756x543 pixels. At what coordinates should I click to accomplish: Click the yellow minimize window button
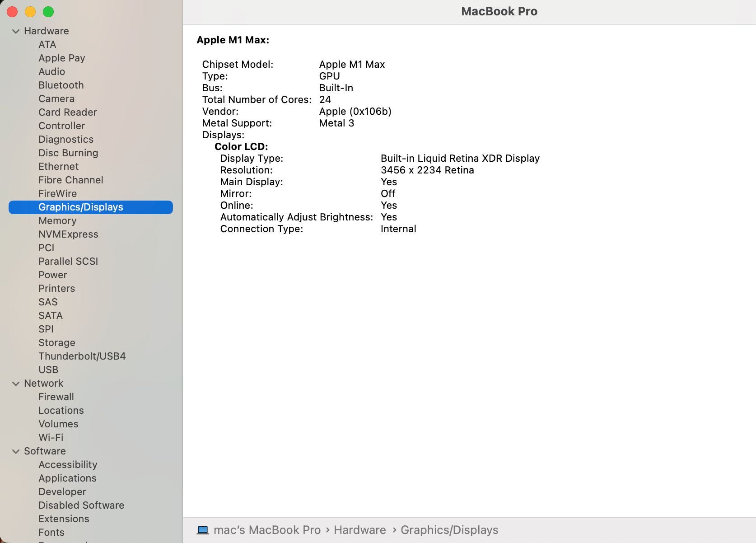(x=30, y=12)
